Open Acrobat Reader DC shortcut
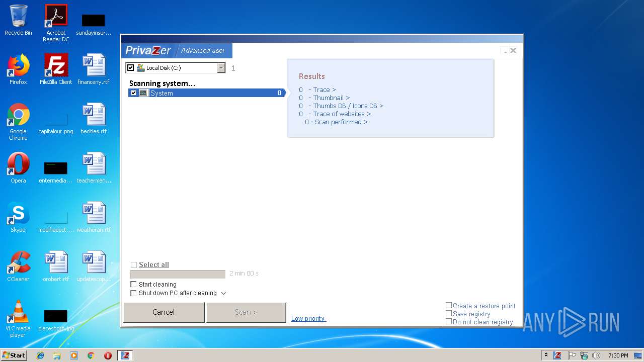The height and width of the screenshot is (362, 644). click(56, 23)
